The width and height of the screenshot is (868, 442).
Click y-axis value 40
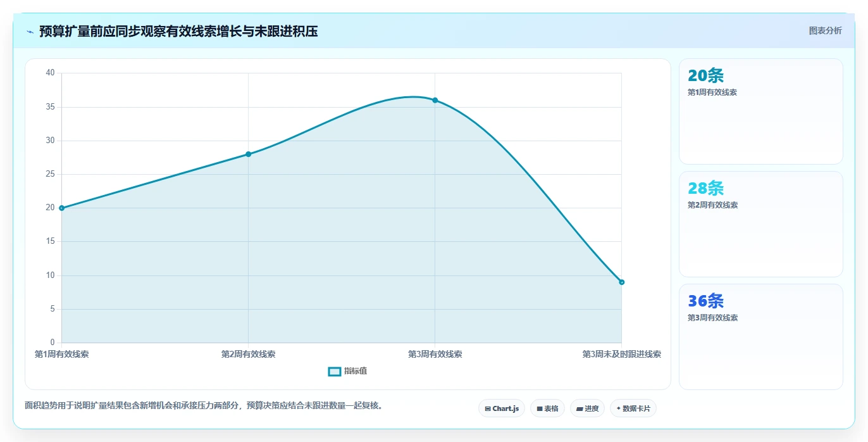coord(50,73)
